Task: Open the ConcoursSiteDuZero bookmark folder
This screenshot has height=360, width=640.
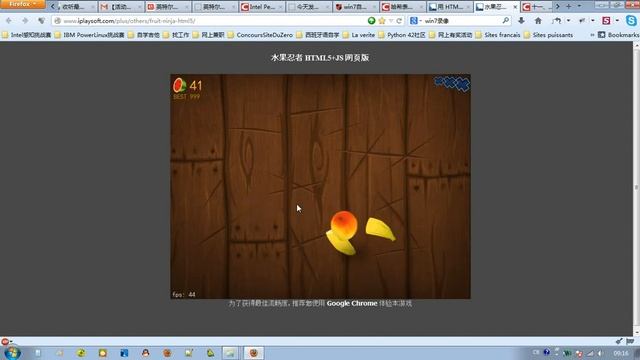Action: pyautogui.click(x=260, y=35)
